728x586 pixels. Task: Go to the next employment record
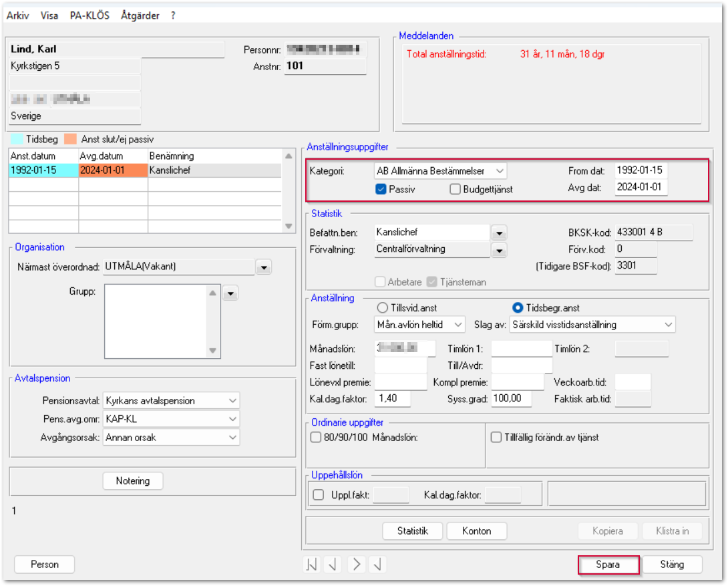357,565
